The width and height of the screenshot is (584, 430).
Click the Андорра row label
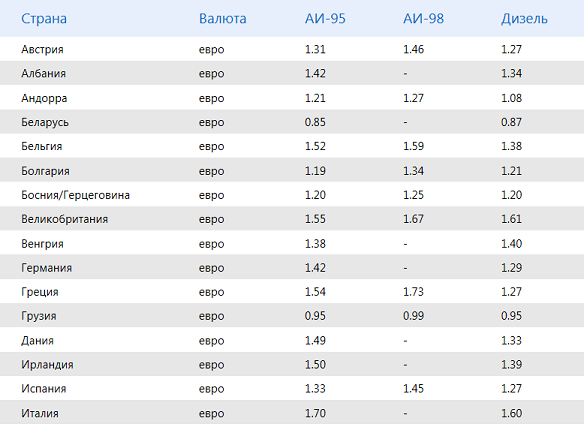[x=44, y=98]
